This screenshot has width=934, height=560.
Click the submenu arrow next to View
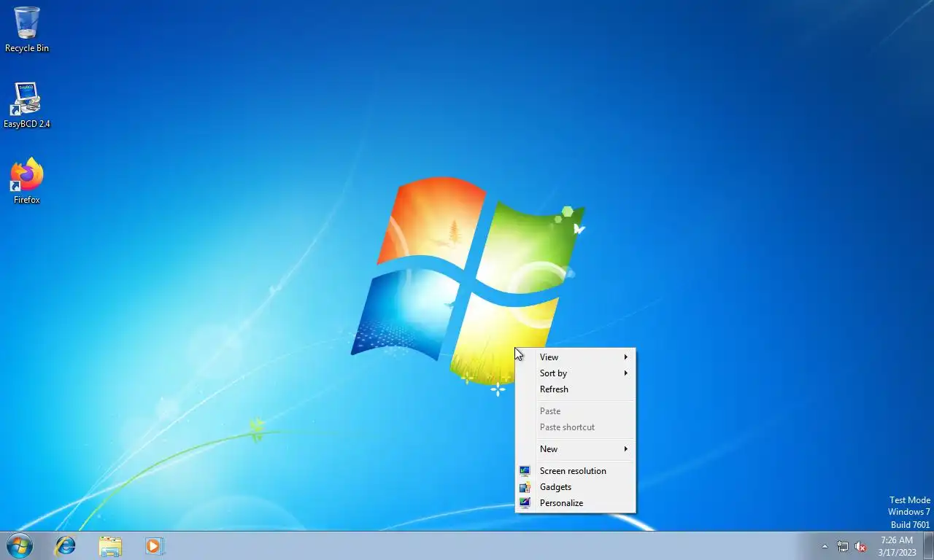coord(625,357)
